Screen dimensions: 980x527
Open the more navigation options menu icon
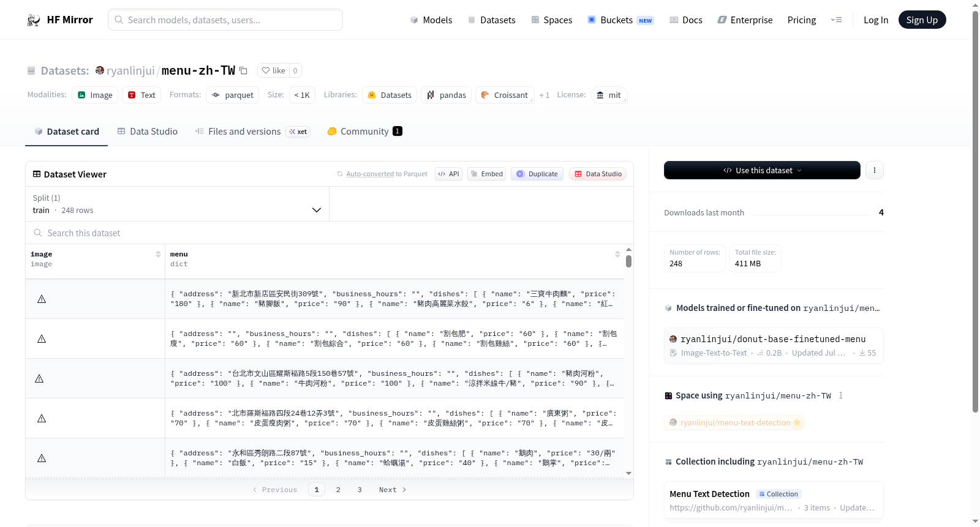click(x=836, y=20)
